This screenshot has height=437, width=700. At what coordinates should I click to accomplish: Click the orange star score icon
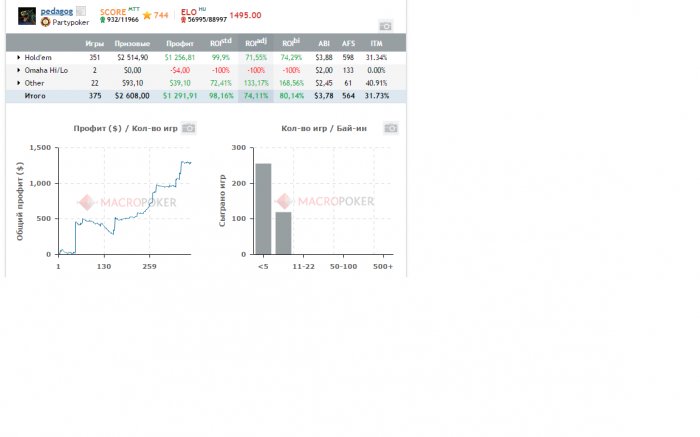coord(147,16)
